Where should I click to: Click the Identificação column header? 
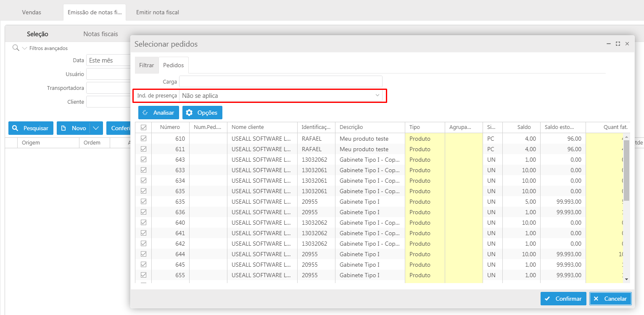click(x=316, y=127)
